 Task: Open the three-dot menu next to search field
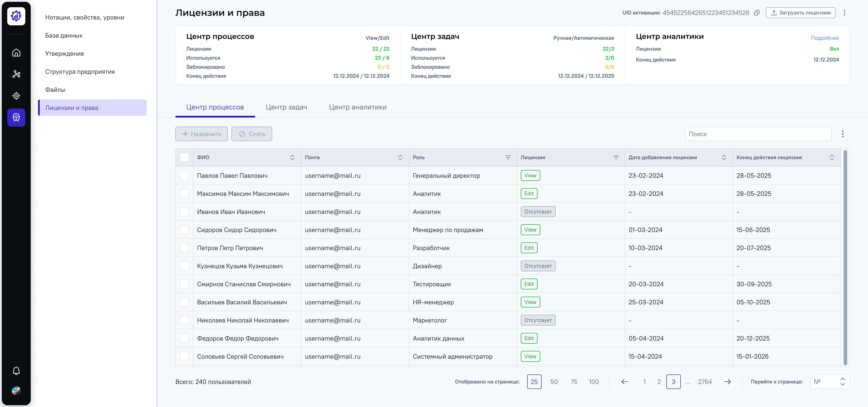pyautogui.click(x=843, y=134)
